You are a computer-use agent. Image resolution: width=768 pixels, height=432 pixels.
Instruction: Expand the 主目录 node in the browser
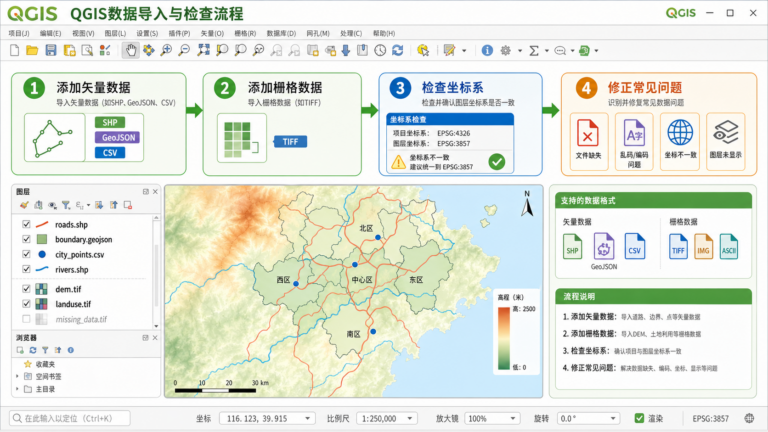(x=18, y=389)
